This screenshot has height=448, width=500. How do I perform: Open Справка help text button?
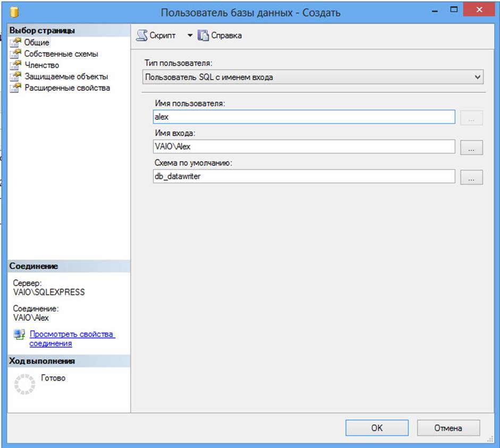[226, 36]
